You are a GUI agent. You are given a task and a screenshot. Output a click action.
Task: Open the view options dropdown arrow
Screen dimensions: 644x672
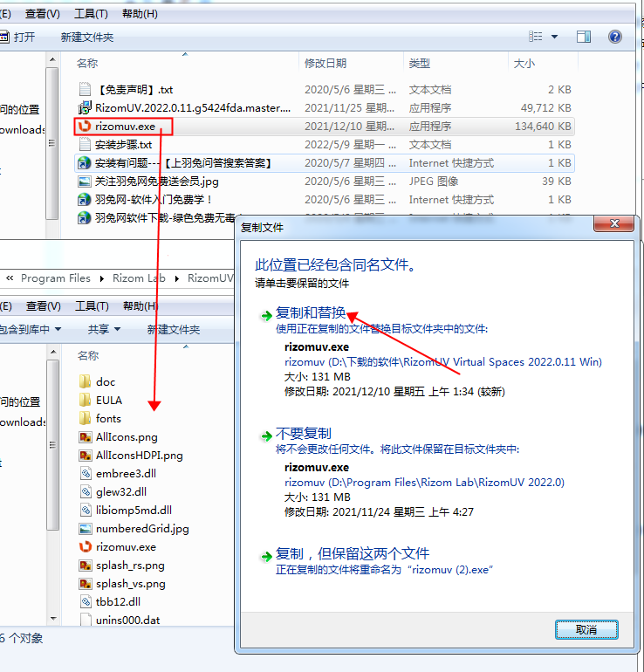(x=554, y=37)
